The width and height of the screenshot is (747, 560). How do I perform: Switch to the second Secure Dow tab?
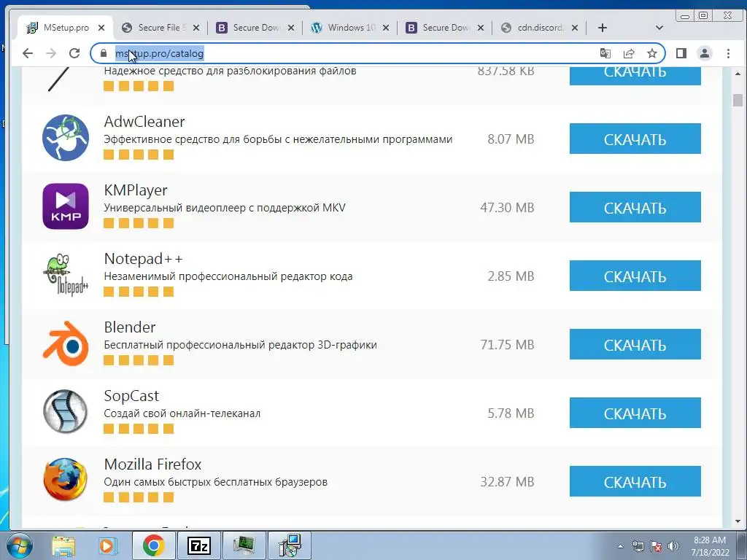[444, 28]
